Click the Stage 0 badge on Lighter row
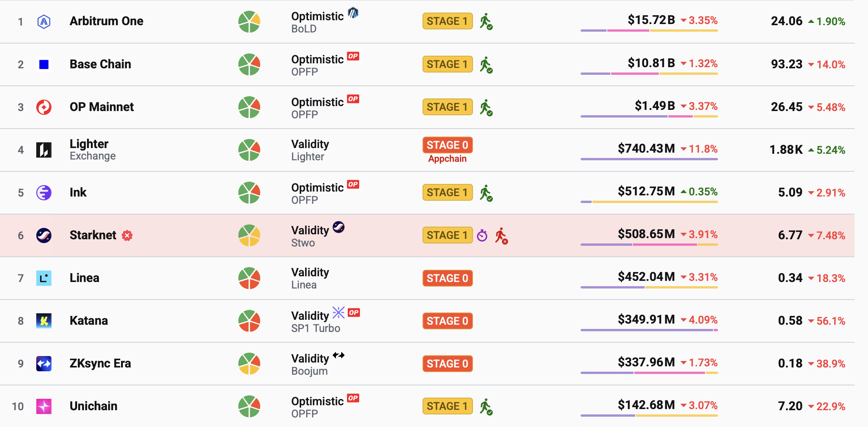The image size is (868, 427). (447, 145)
